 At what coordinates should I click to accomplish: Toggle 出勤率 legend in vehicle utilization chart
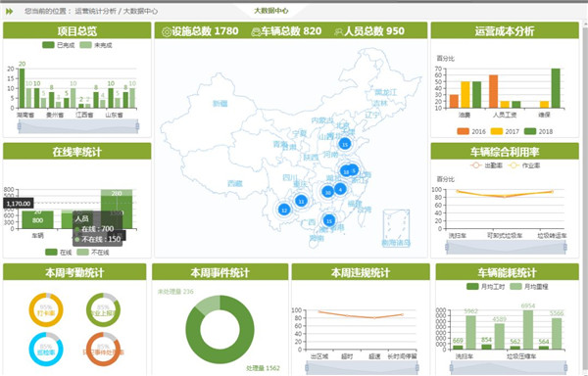(x=486, y=165)
